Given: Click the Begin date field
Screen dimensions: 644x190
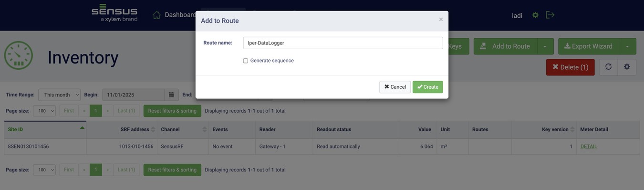Looking at the screenshot, I should (x=134, y=95).
